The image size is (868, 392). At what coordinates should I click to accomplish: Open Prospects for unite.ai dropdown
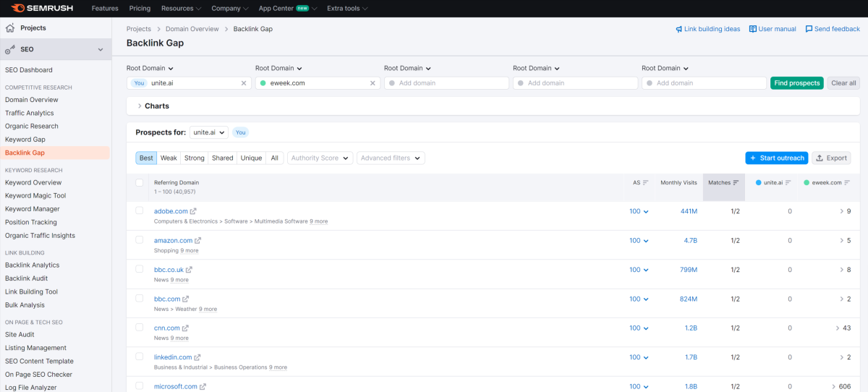(x=209, y=132)
